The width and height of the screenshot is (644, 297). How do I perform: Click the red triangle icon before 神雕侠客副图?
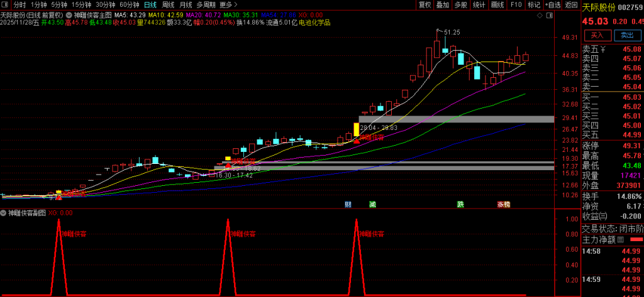(4, 213)
